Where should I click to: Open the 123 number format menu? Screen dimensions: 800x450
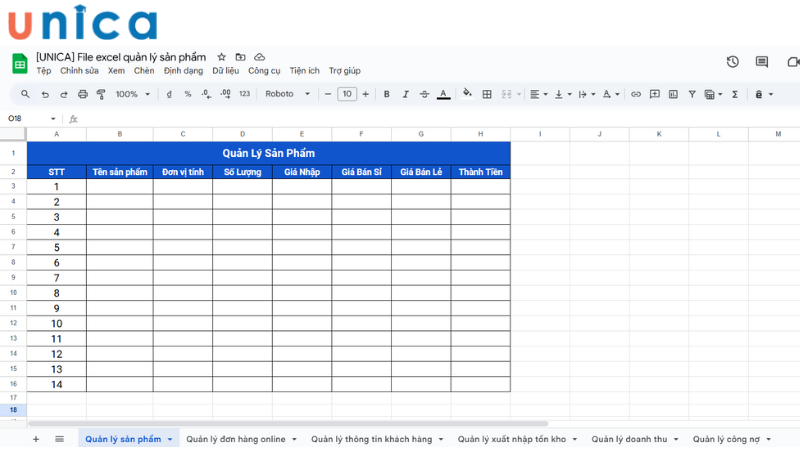tap(245, 94)
